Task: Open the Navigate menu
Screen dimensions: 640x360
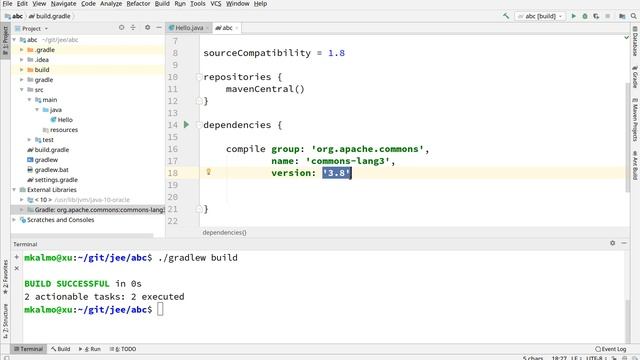Action: click(x=63, y=4)
